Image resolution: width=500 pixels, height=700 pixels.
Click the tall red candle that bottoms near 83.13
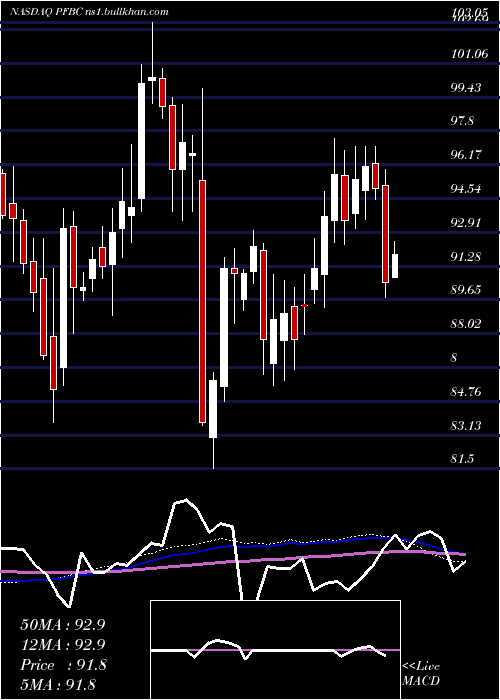[x=202, y=301]
